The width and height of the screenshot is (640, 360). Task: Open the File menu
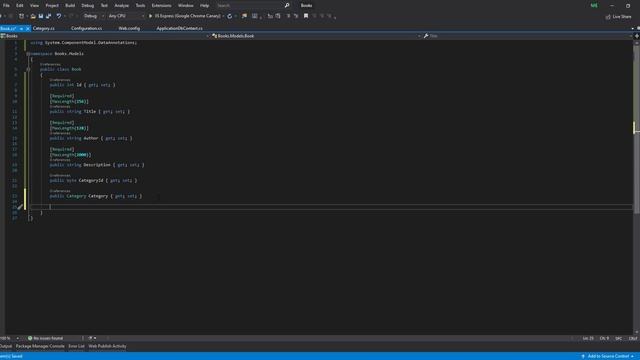[x=6, y=6]
